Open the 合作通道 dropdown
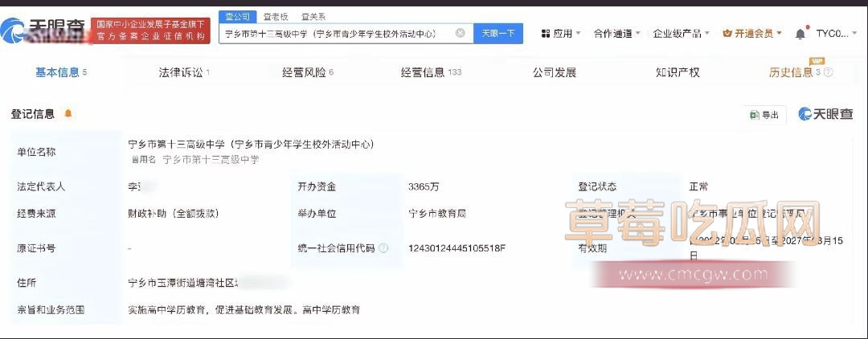The height and width of the screenshot is (339, 868). click(x=616, y=34)
